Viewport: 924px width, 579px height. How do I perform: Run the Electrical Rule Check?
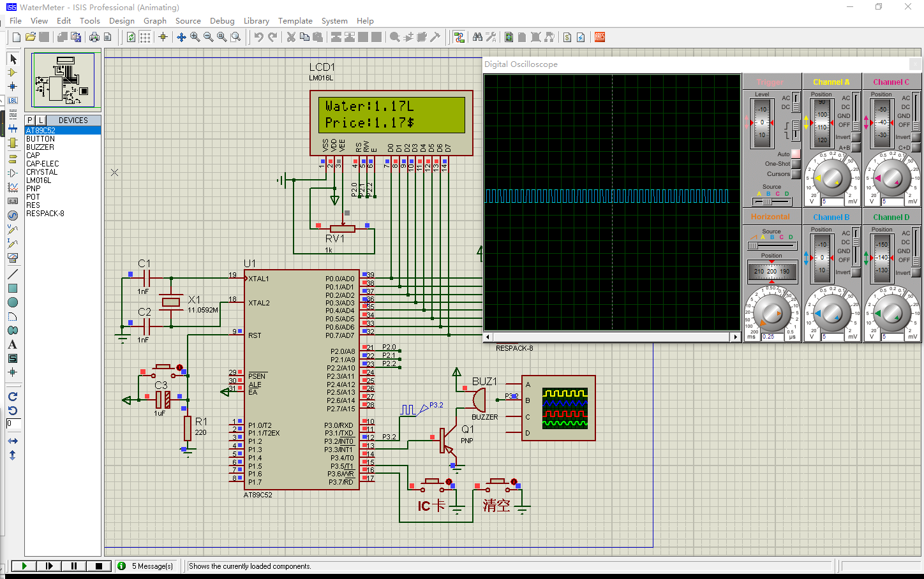[x=581, y=37]
